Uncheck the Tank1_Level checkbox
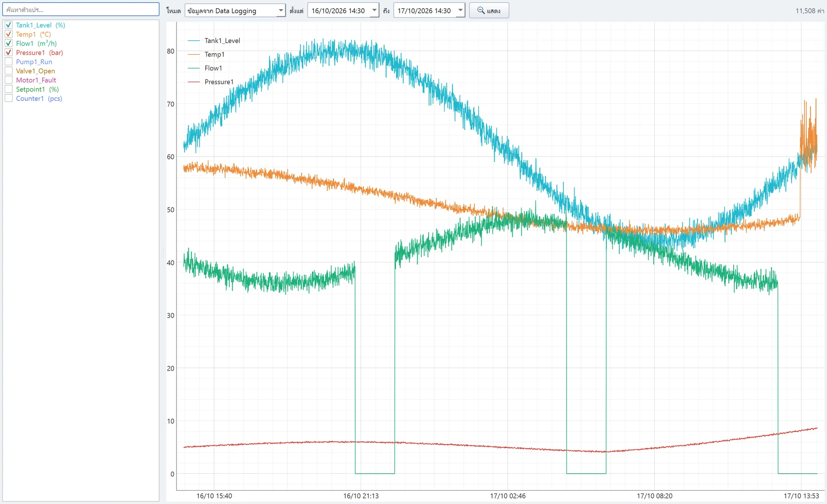Viewport: 827px width, 504px height. click(9, 25)
